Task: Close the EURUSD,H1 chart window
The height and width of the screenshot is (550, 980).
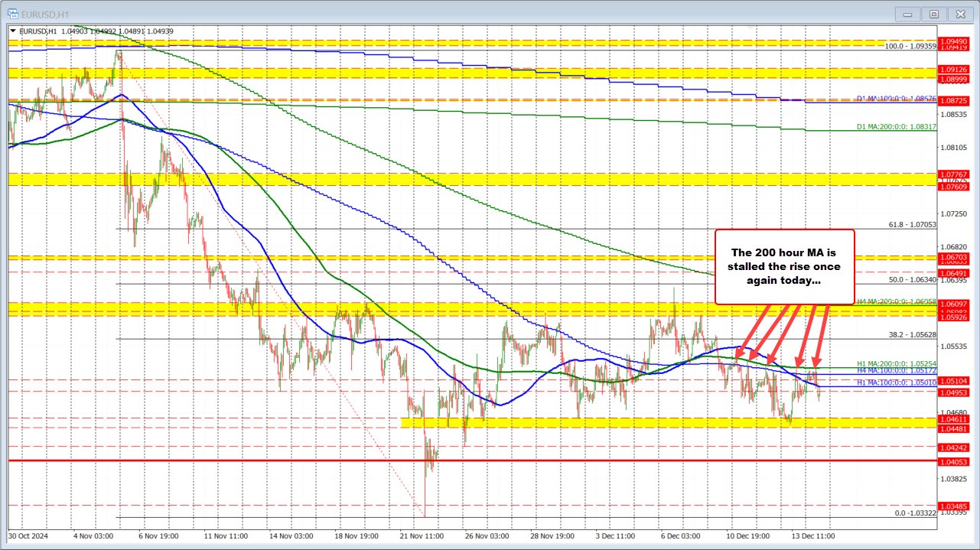Action: click(960, 13)
